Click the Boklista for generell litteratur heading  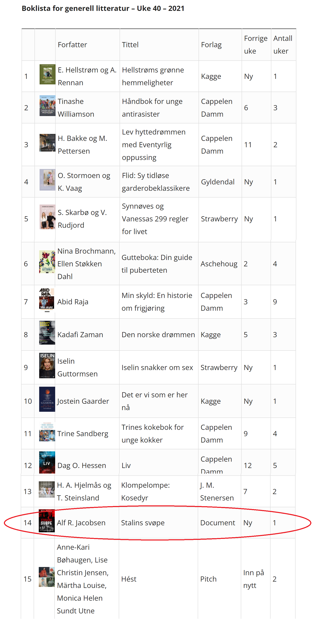(x=103, y=8)
